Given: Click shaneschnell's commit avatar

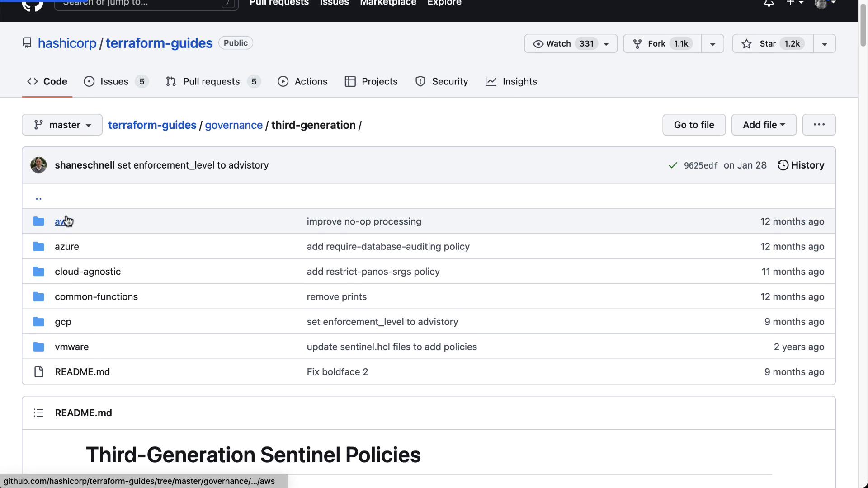Looking at the screenshot, I should [x=38, y=165].
